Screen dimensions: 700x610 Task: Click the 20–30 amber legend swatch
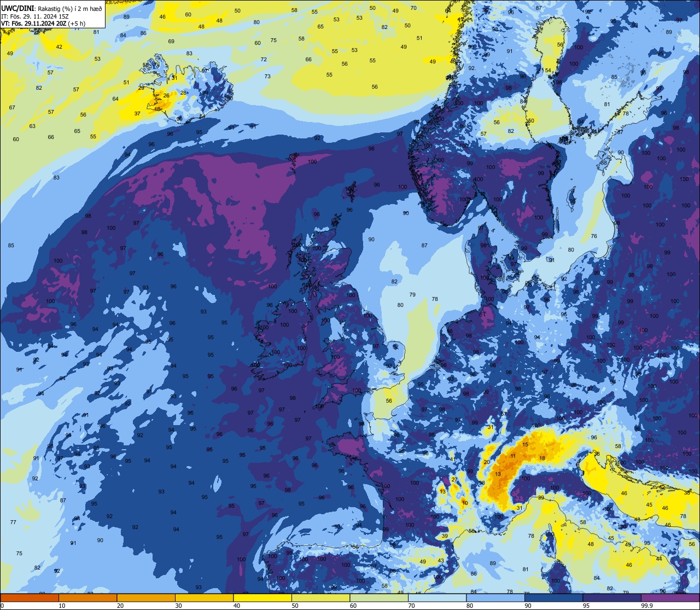(x=146, y=597)
